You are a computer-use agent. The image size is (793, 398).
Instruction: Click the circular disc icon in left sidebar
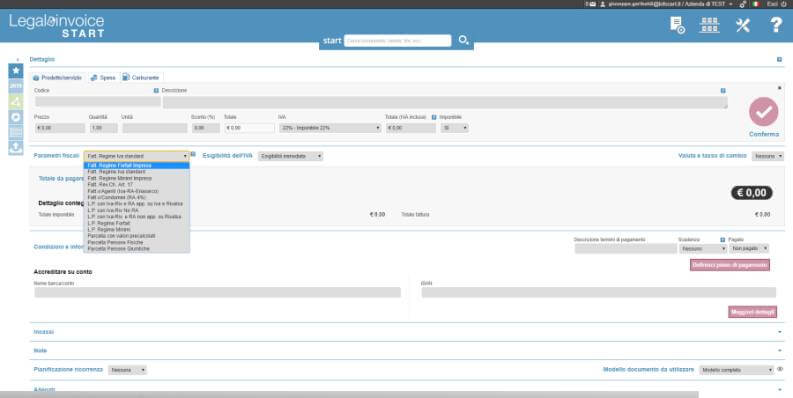pos(16,117)
